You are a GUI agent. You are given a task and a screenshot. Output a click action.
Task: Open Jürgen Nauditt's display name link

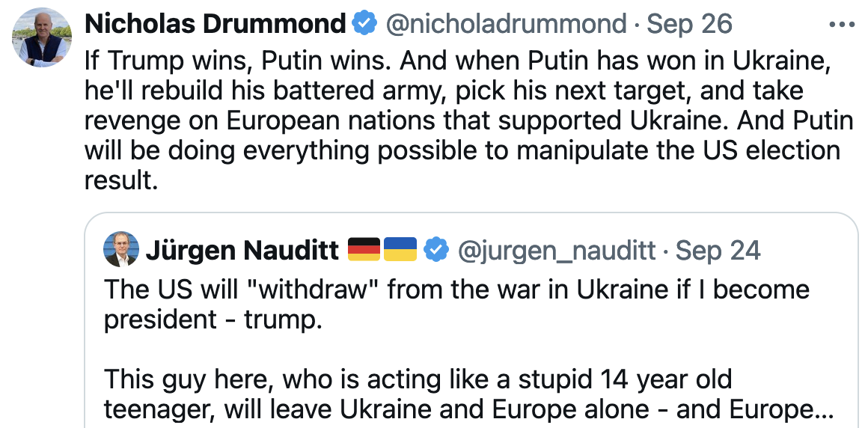[242, 250]
